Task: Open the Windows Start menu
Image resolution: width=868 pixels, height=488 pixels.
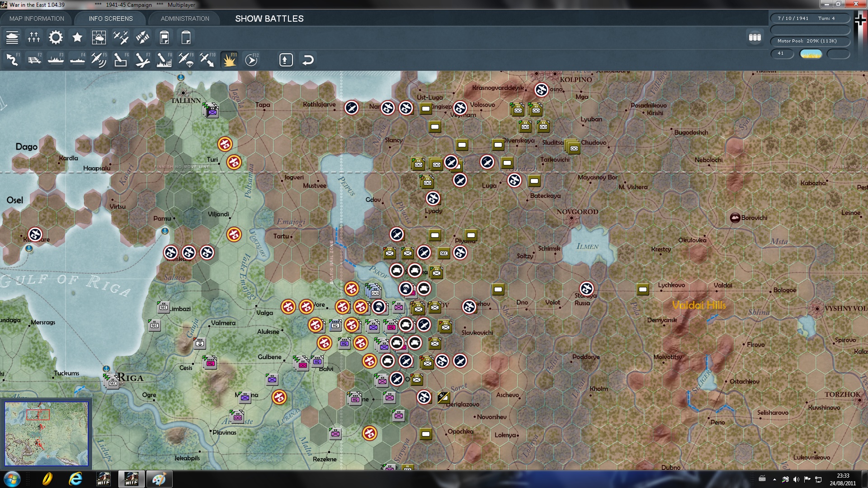Action: tap(12, 479)
